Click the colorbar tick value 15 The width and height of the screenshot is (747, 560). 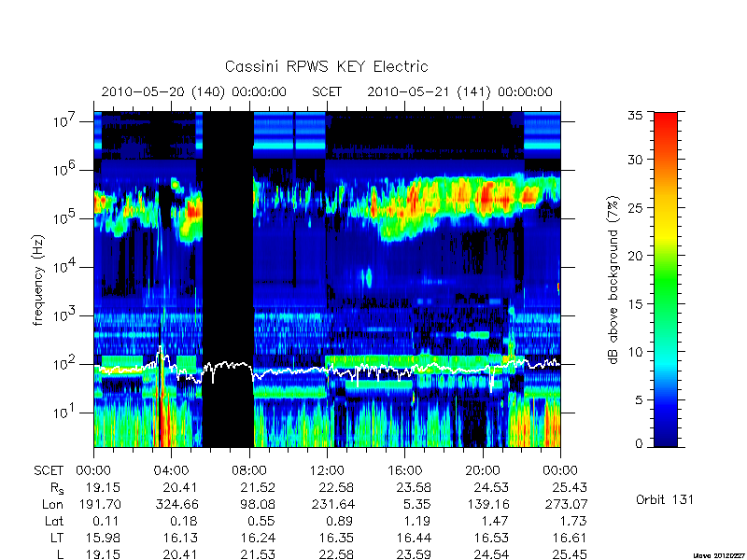coord(635,304)
